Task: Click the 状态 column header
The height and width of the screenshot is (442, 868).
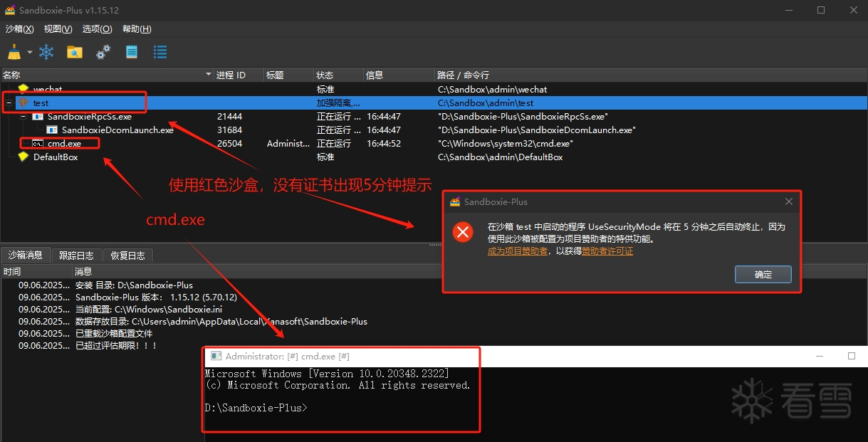Action: pyautogui.click(x=339, y=75)
